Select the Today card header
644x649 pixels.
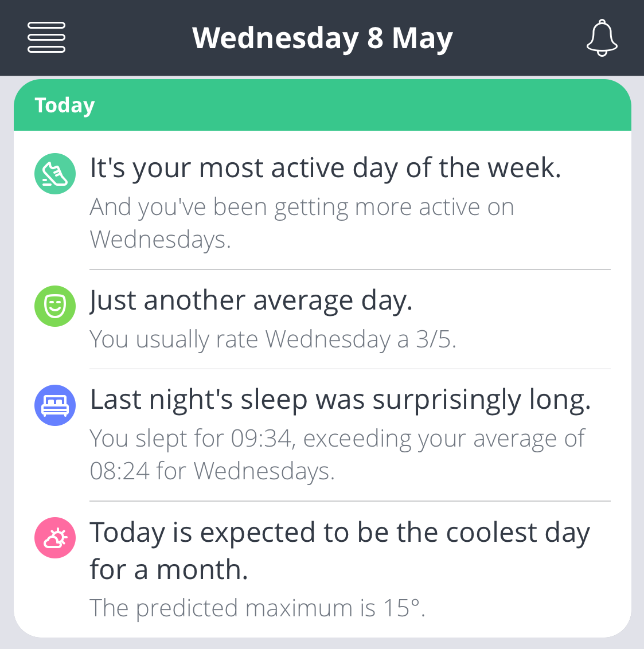point(322,105)
